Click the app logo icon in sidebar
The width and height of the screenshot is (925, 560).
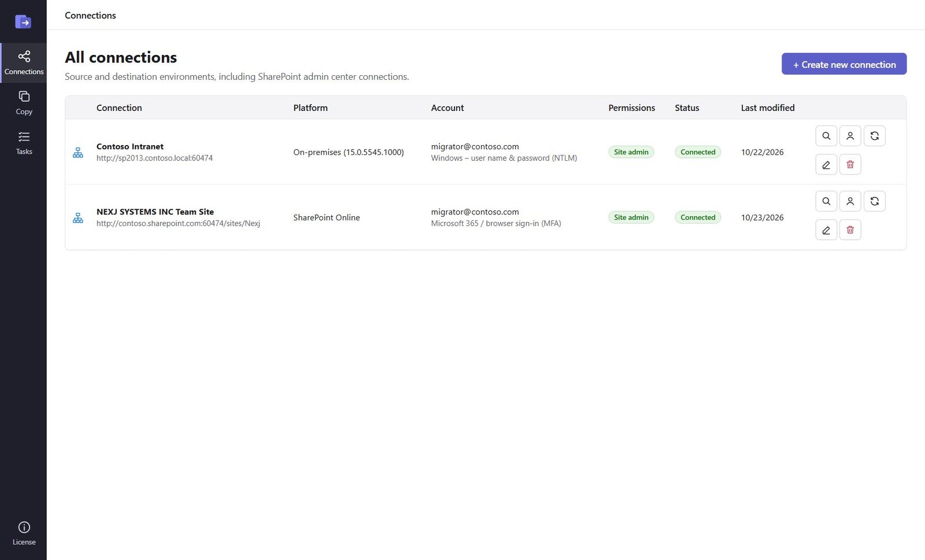[x=23, y=22]
